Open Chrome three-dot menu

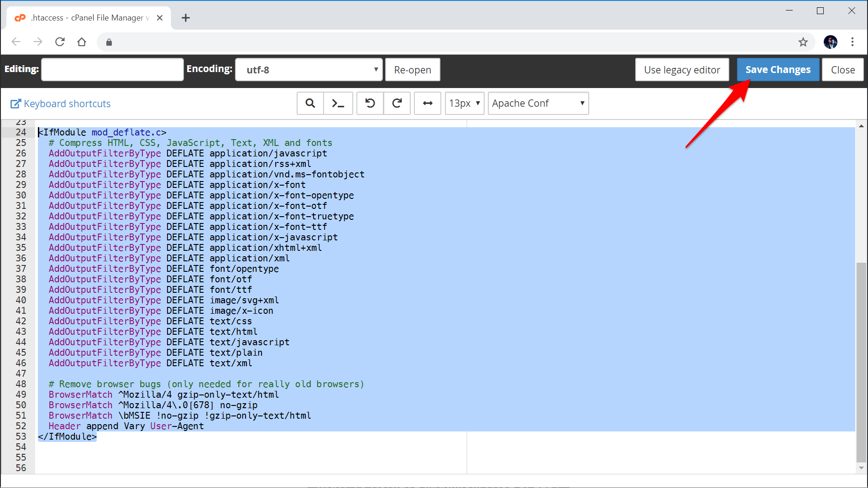tap(852, 42)
